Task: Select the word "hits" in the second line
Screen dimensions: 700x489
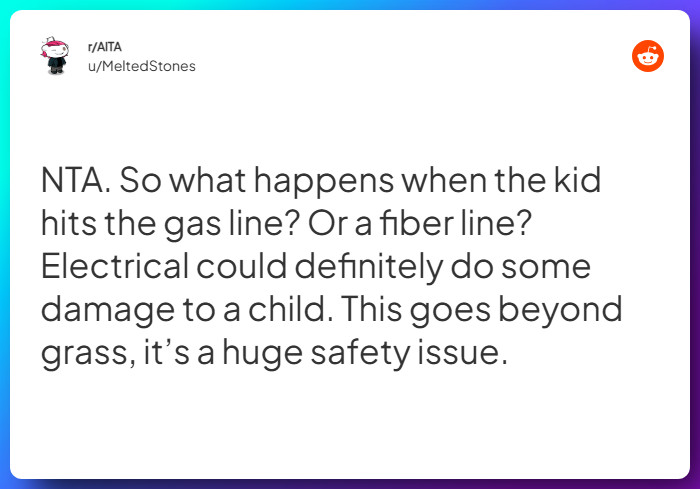Action: point(69,223)
